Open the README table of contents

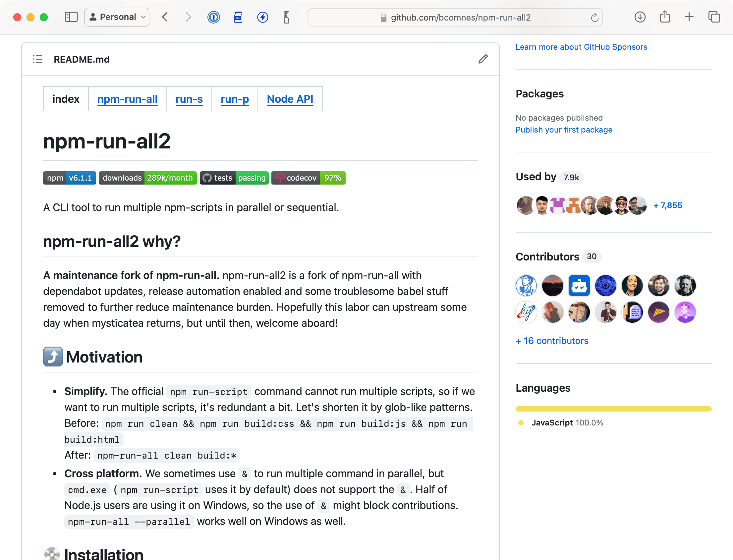38,59
